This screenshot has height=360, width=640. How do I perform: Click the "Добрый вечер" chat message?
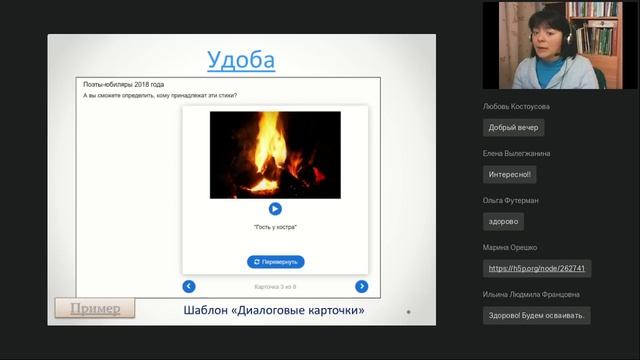[513, 128]
